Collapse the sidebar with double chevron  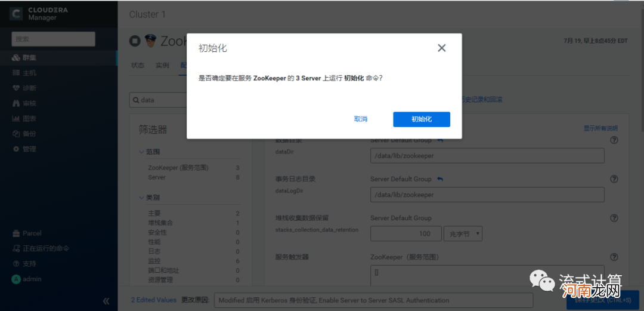(106, 301)
